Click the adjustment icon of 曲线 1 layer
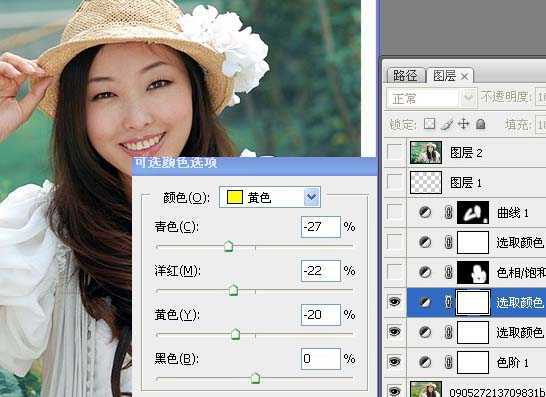Screen dimensions: 546x397 424,212
